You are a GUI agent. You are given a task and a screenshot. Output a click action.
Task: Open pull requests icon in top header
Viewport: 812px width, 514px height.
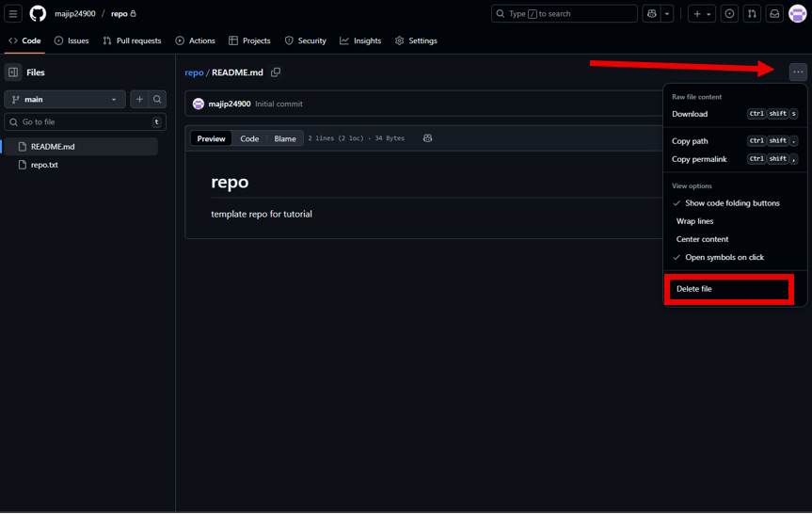point(752,14)
